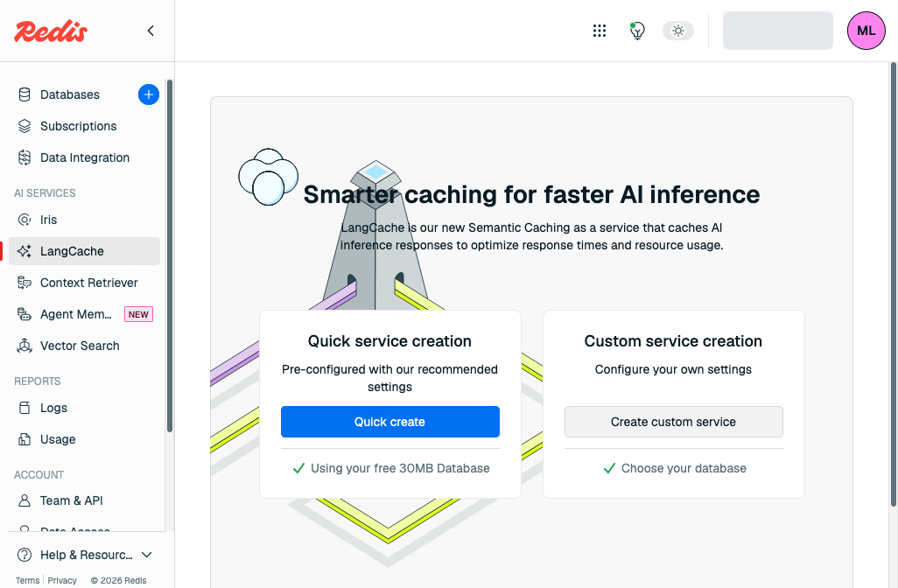Go to Iris menu item
The width and height of the screenshot is (898, 588).
coord(49,220)
